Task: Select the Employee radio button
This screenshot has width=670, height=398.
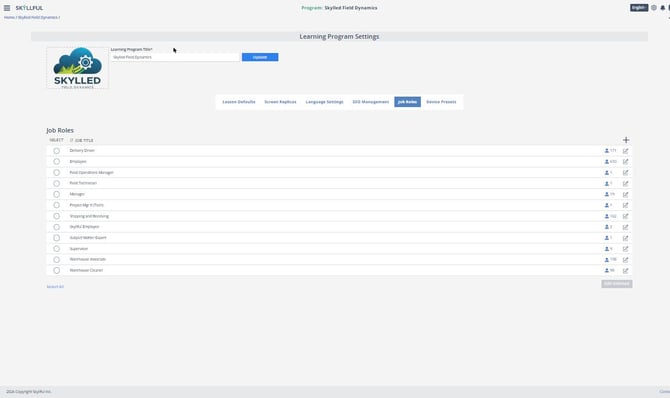Action: (x=56, y=162)
